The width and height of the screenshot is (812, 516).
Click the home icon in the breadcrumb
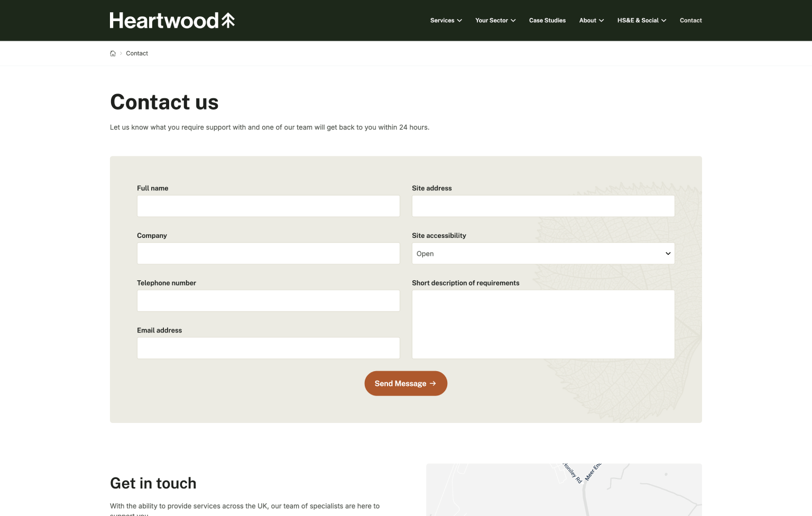113,53
